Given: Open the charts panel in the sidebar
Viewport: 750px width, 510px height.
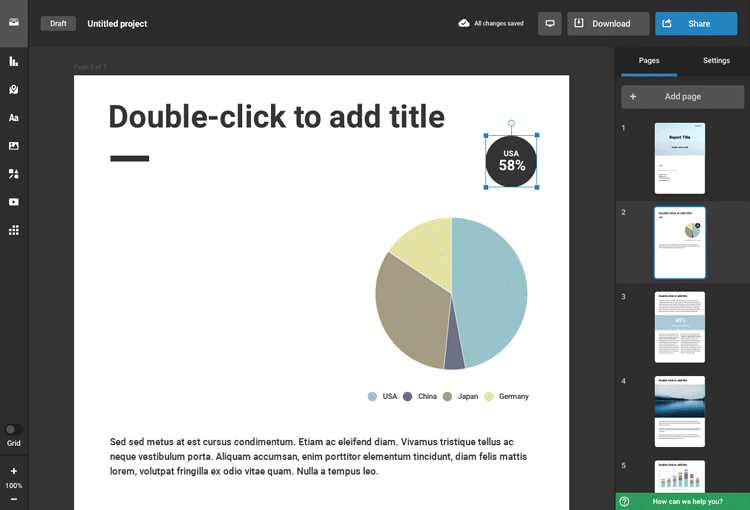Looking at the screenshot, I should click(x=14, y=61).
